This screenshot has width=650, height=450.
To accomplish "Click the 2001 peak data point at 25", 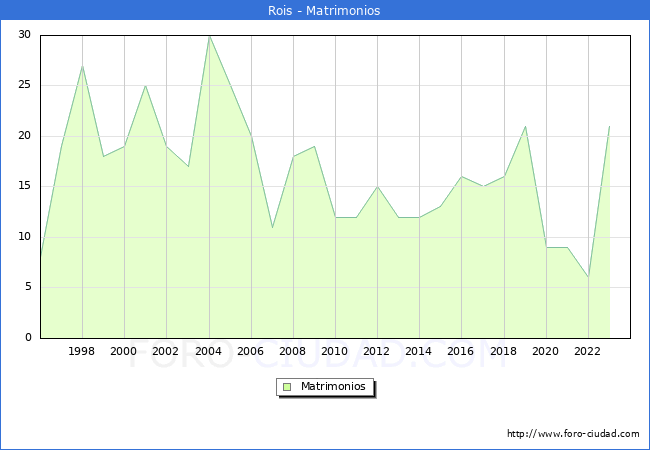I will tap(146, 86).
